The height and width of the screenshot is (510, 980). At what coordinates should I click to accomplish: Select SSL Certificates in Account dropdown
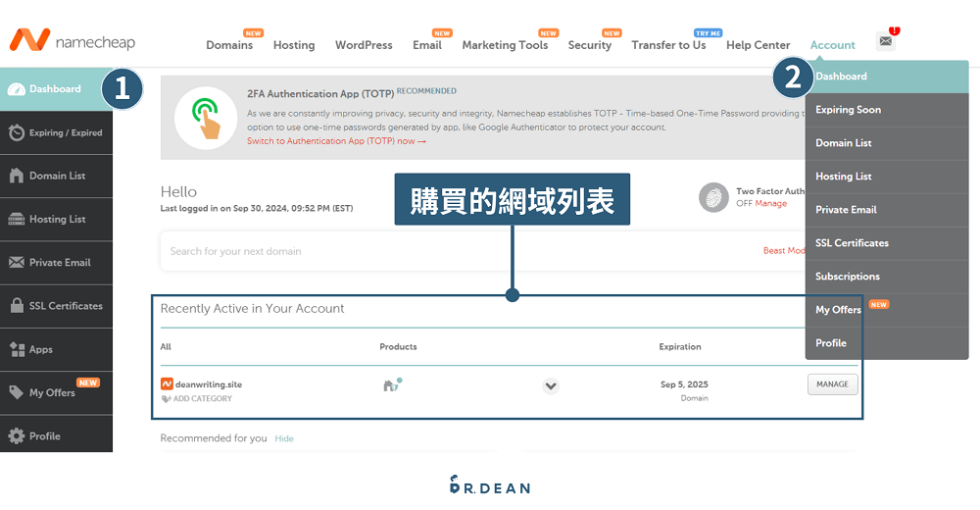(x=887, y=243)
